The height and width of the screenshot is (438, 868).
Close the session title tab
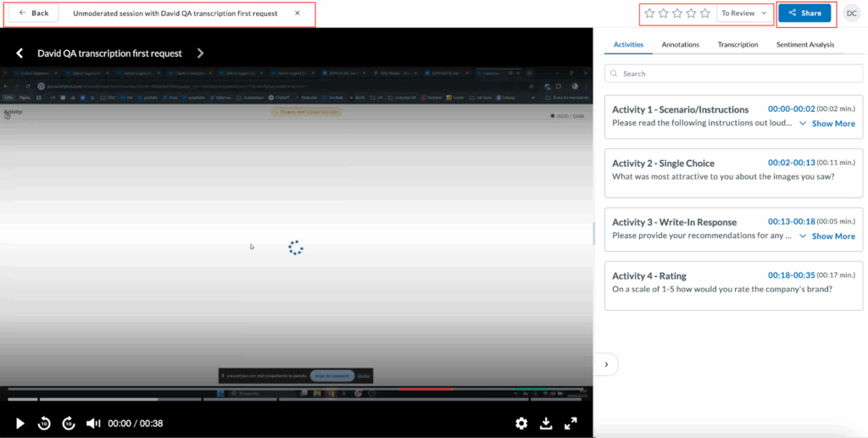tap(297, 14)
